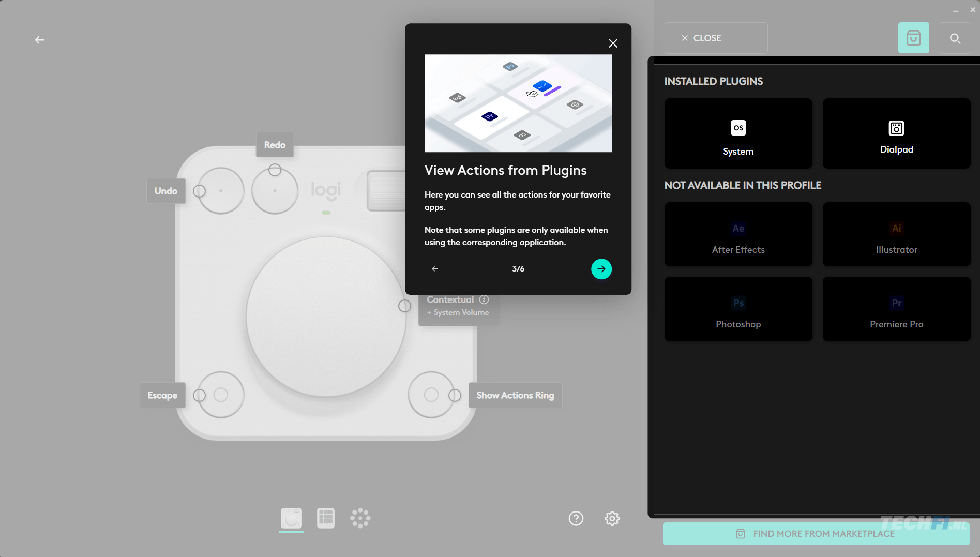The image size is (980, 557).
Task: Select the Dialpad plugin
Action: click(896, 133)
